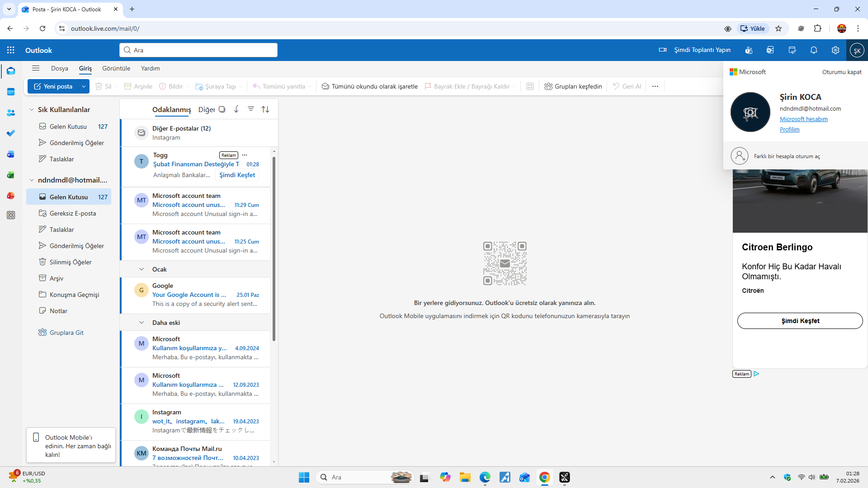Open the Şuraya Taşı dropdown arrow
The image size is (868, 488).
[241, 86]
